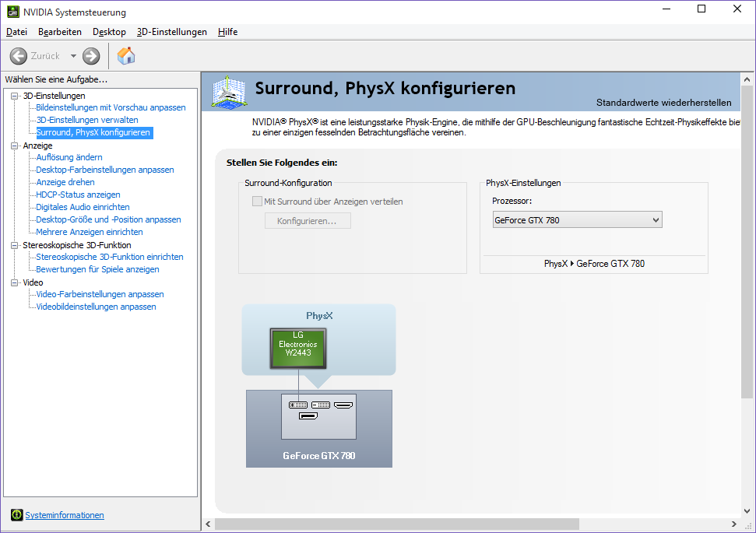Open 3D-Einstellungen verwalten

coord(87,120)
